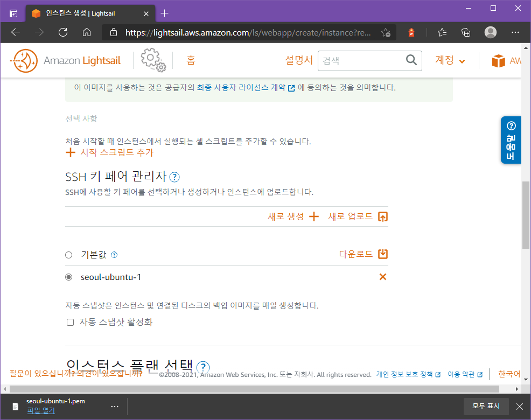The image size is (531, 420).
Task: Open the tab actions menu icon
Action: coord(13,13)
